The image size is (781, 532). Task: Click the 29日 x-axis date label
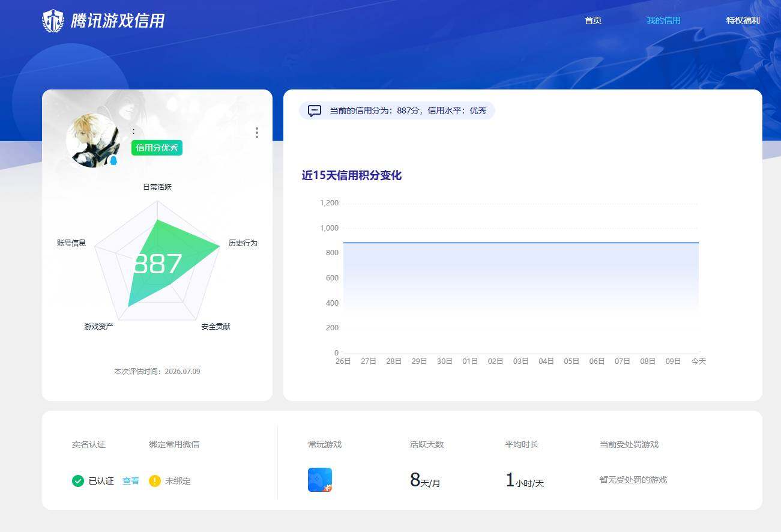[x=420, y=361]
